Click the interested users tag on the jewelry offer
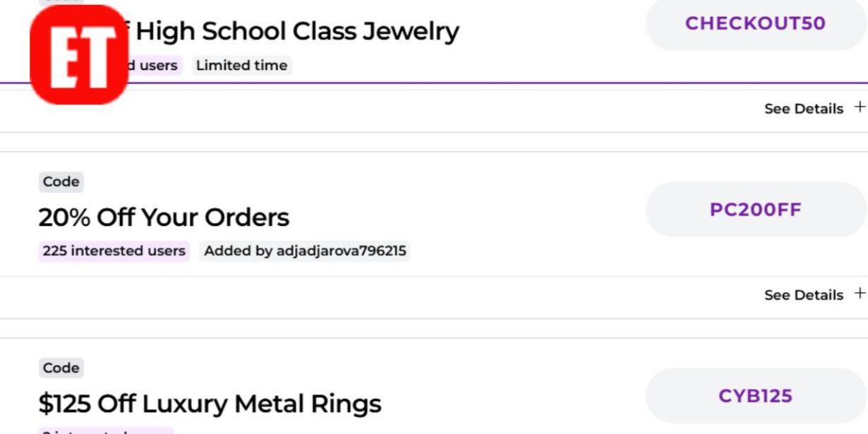 pyautogui.click(x=152, y=65)
